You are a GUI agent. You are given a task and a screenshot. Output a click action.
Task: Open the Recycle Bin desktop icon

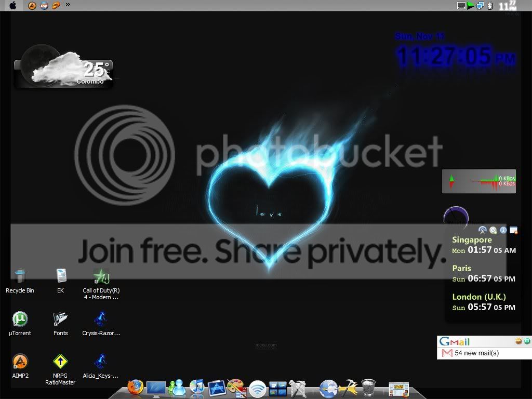[x=20, y=281]
